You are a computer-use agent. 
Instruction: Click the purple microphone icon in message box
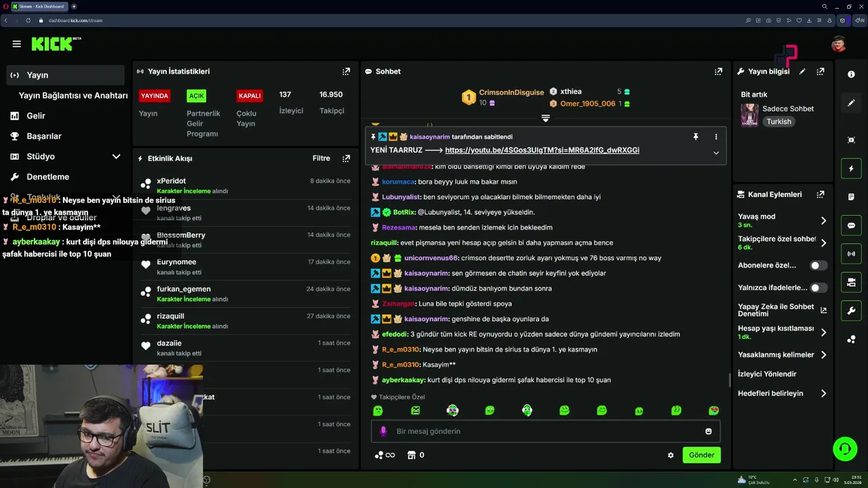(x=383, y=431)
